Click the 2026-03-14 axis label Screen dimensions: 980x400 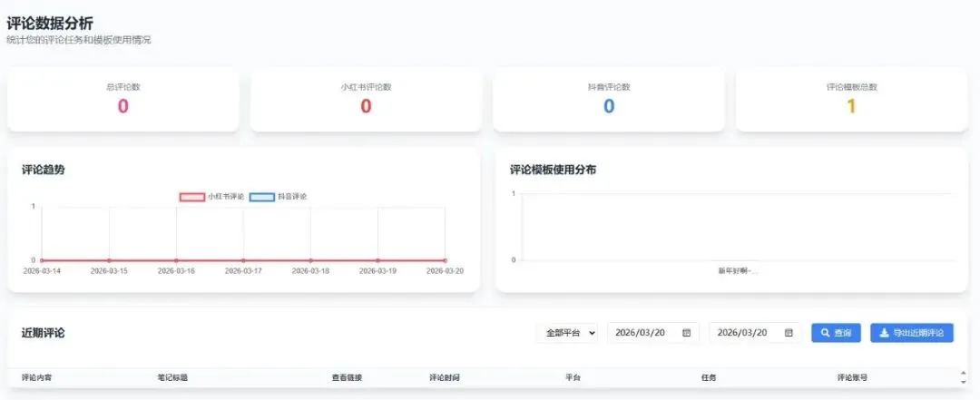coord(42,271)
